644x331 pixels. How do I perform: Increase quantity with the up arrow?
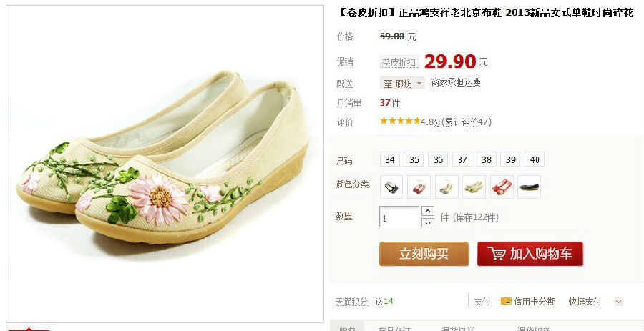[x=428, y=211]
